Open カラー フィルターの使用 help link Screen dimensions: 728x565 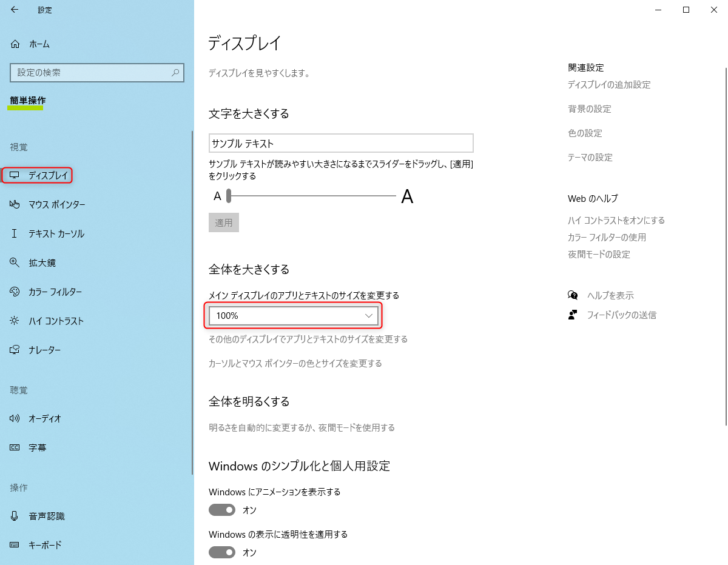pyautogui.click(x=607, y=238)
